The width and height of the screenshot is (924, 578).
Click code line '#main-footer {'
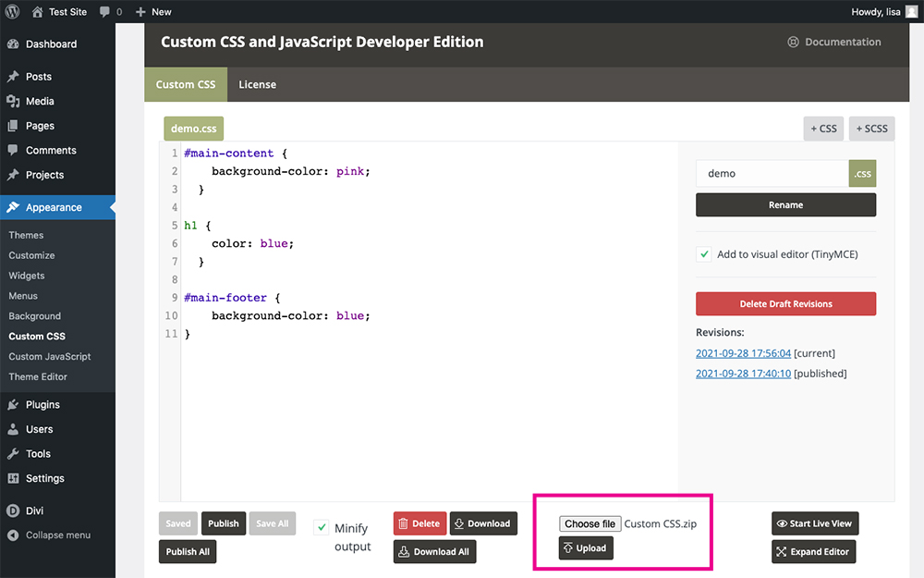tap(232, 298)
